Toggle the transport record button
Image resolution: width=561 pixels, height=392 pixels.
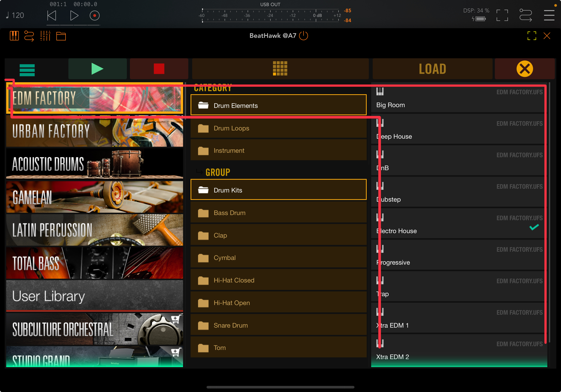click(x=95, y=16)
